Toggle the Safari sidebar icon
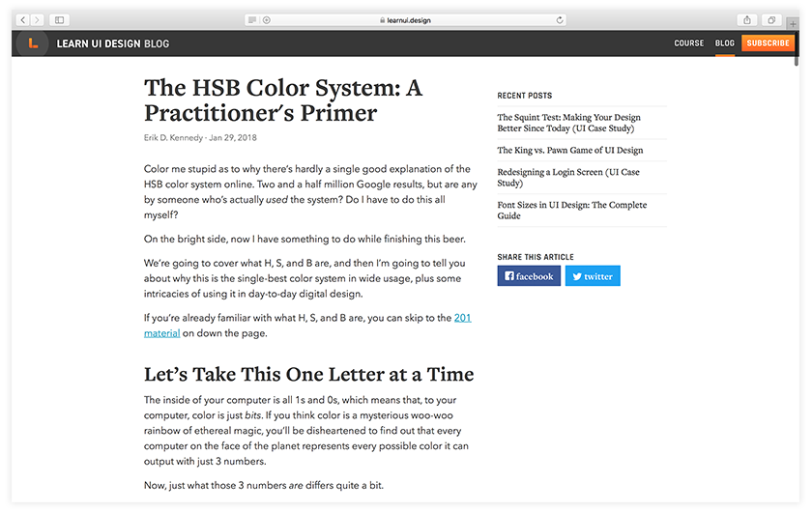 59,19
